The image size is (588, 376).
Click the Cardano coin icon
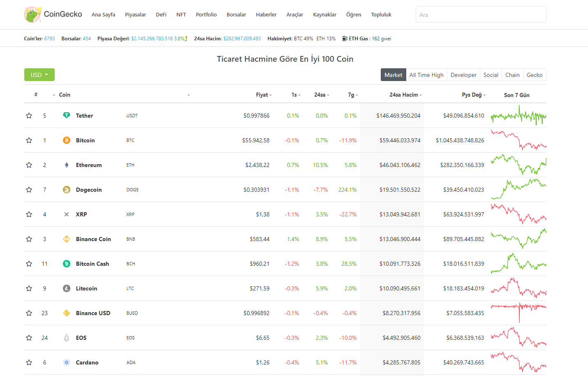point(67,362)
